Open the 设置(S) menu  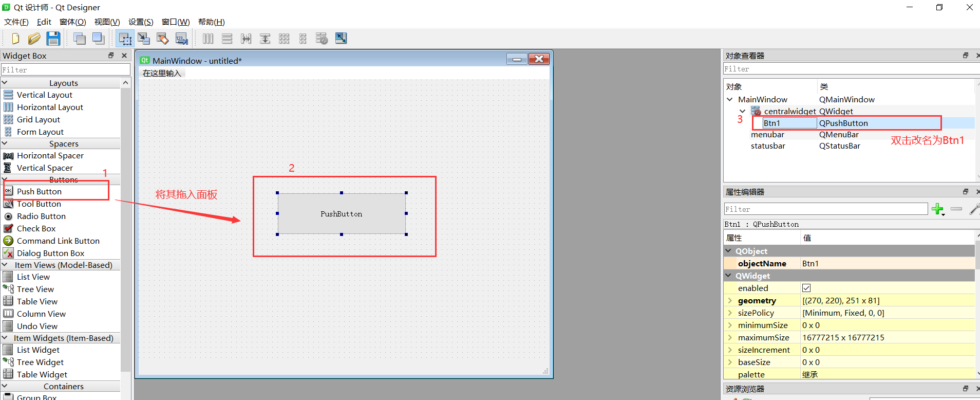point(141,22)
